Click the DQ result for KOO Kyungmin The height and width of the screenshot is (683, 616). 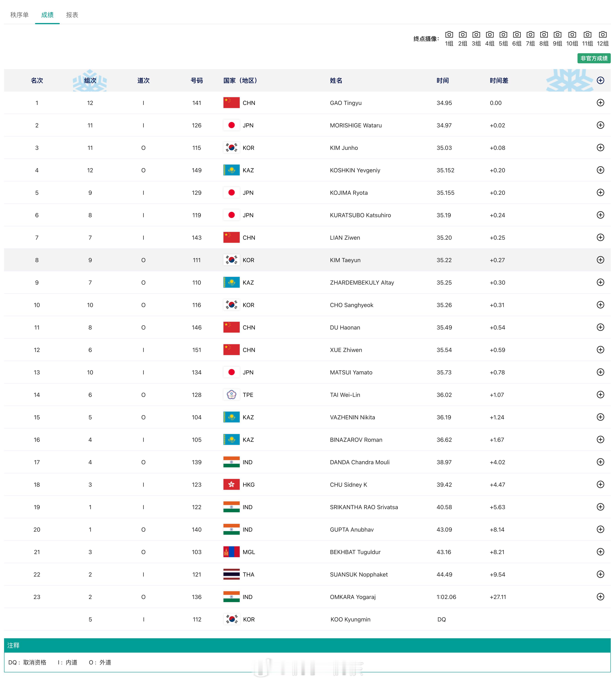click(441, 619)
